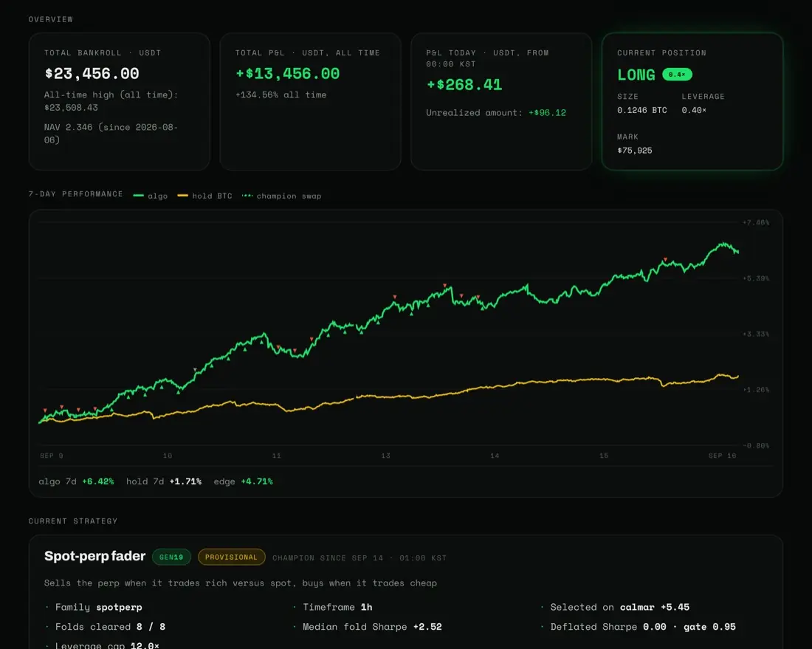Click the edge +4.71% stat
Screen dimensions: 812x649
click(244, 481)
